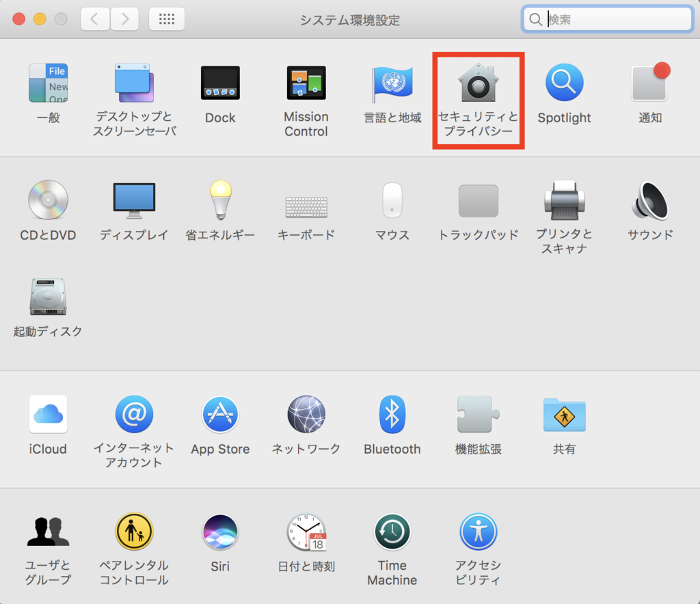Go forward with the right arrow button
Viewport: 700px width, 604px height.
click(124, 18)
